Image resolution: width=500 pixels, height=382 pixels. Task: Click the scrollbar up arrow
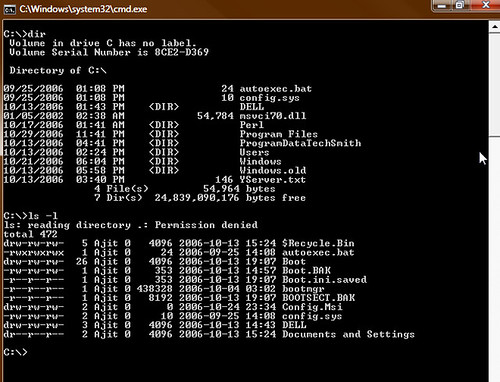click(494, 27)
